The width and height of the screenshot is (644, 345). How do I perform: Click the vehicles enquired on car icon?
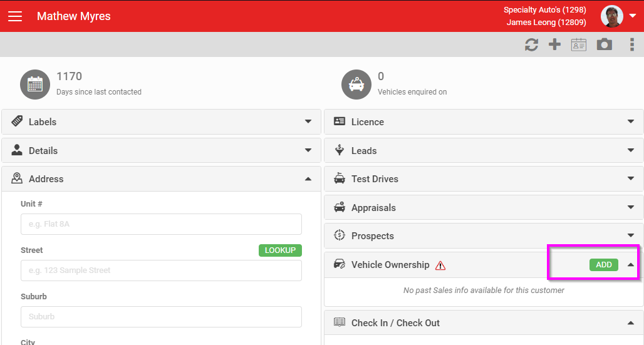356,84
